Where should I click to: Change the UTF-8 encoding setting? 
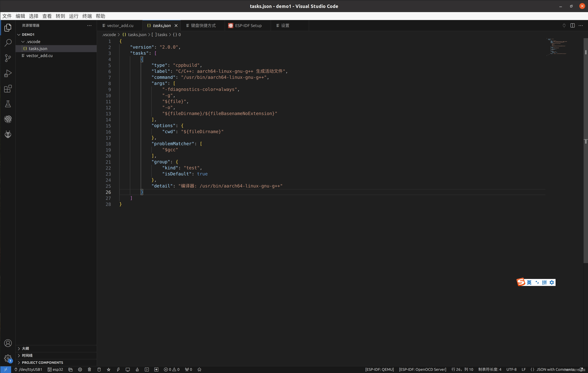[x=511, y=369]
